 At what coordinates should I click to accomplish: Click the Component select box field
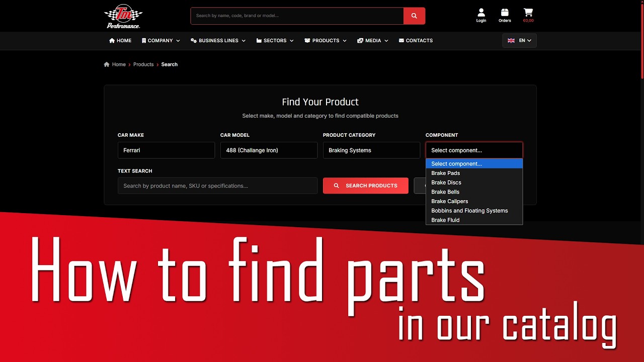point(474,150)
